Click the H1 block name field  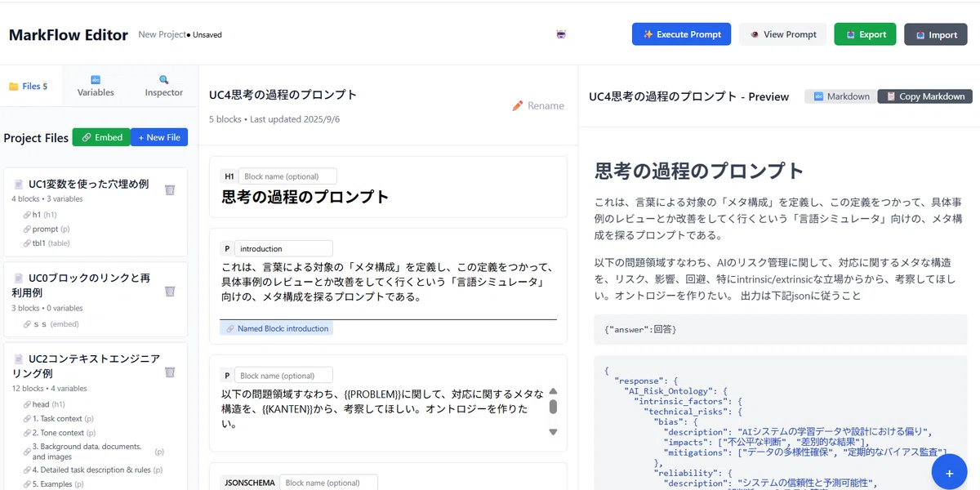pyautogui.click(x=287, y=176)
